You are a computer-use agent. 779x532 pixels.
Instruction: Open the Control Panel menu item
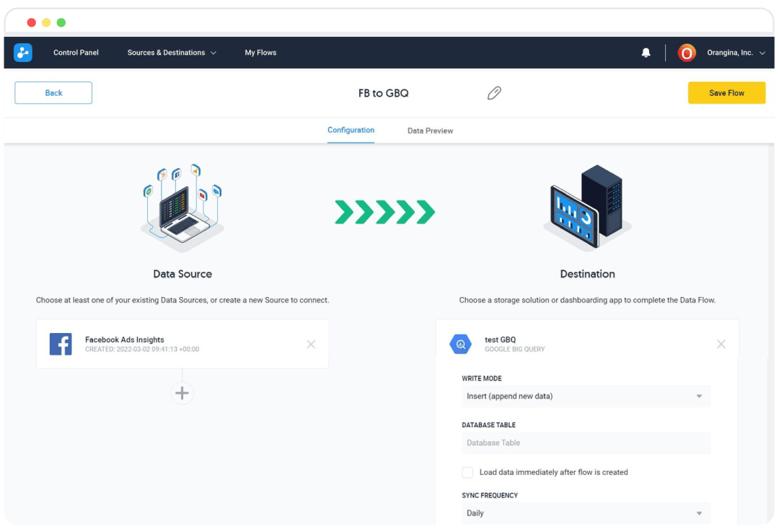(x=76, y=52)
